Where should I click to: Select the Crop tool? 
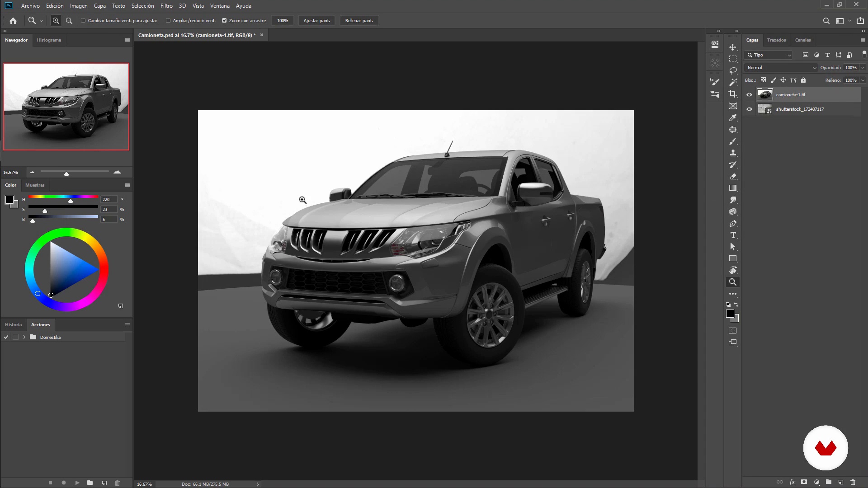(733, 94)
